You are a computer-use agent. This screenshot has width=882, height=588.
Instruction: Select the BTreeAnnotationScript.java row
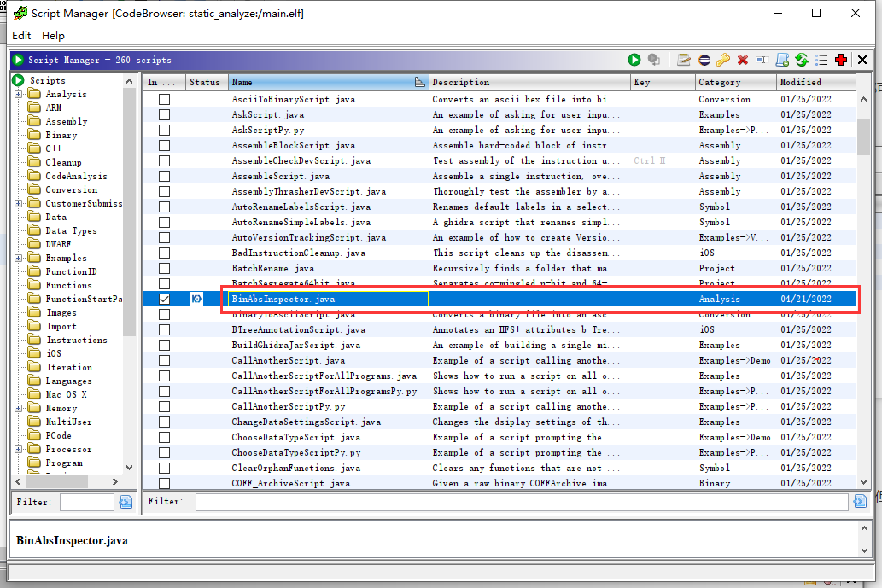tap(499, 330)
